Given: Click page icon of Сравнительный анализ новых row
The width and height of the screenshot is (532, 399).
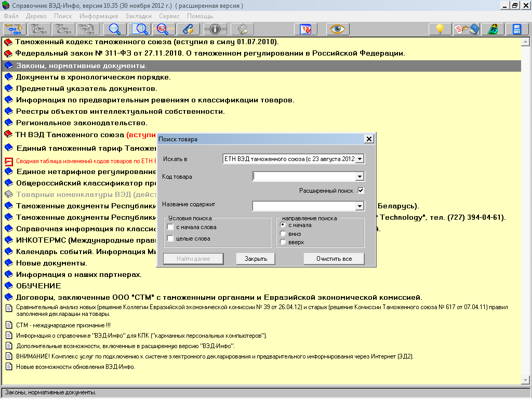Looking at the screenshot, I should coord(9,308).
